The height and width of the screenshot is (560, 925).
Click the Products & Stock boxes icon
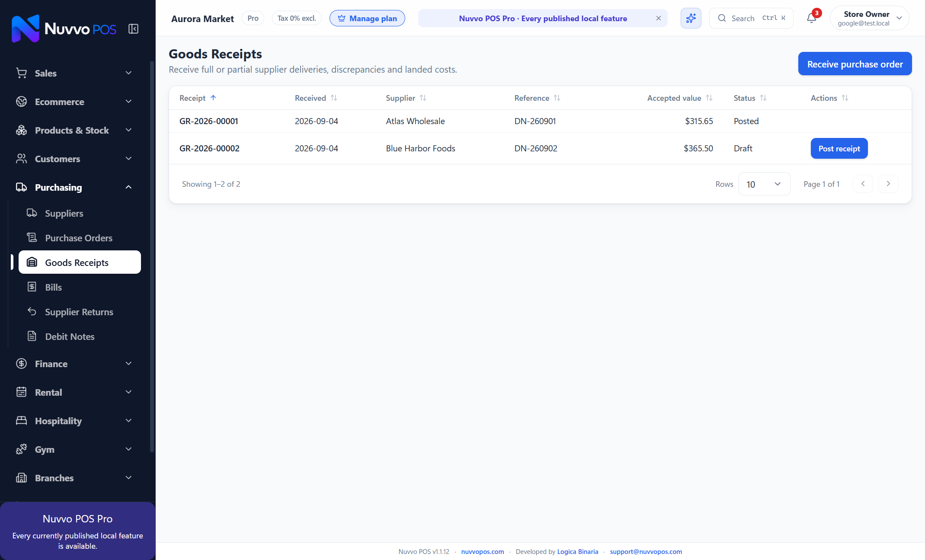(x=22, y=130)
